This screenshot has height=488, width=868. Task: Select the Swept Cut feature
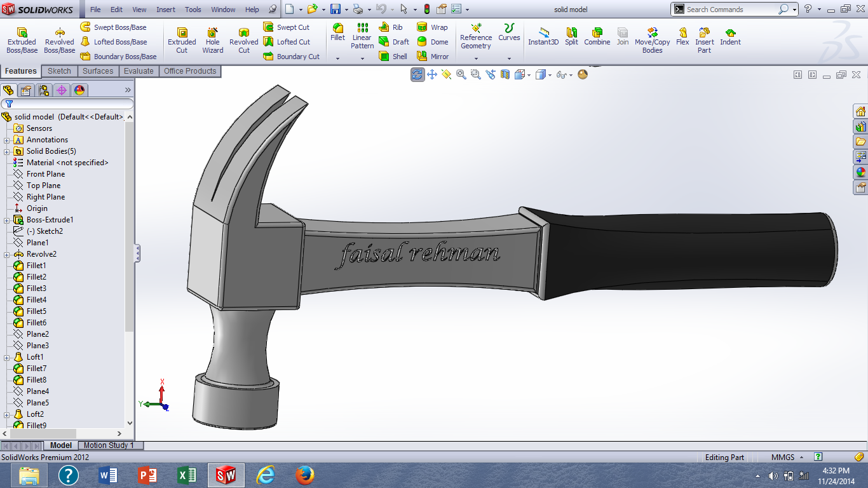coord(287,27)
